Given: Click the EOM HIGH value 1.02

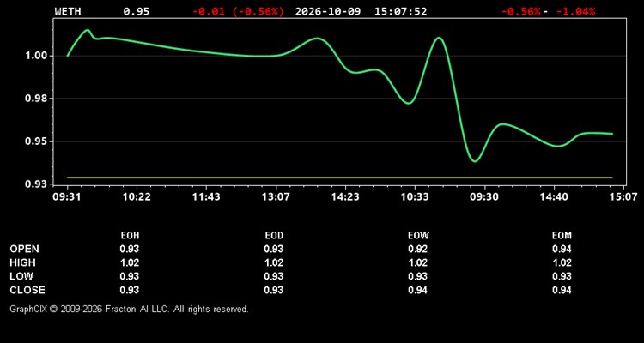Looking at the screenshot, I should click(x=562, y=262).
